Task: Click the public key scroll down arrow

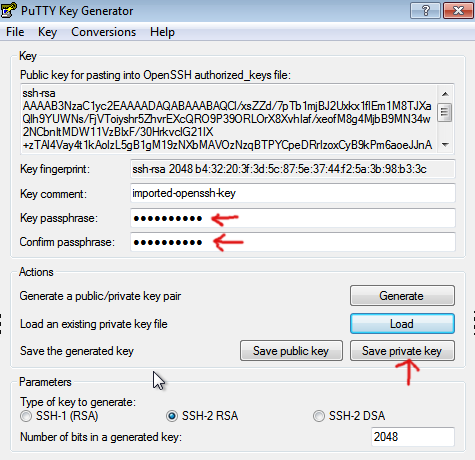Action: (445, 145)
